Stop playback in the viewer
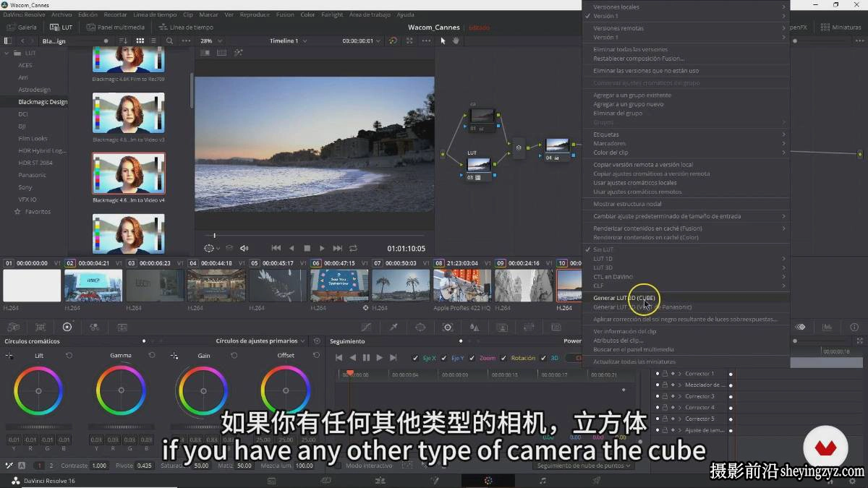This screenshot has width=868, height=488. [x=307, y=248]
